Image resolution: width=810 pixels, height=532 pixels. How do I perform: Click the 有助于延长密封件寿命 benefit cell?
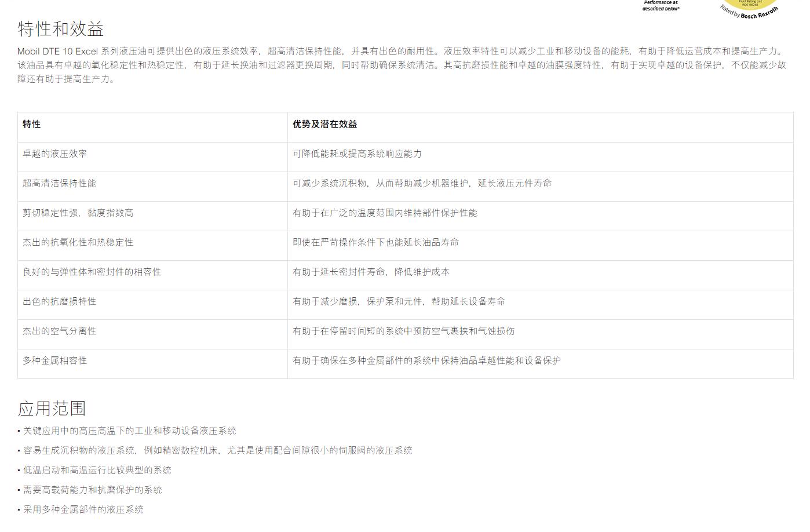(541, 275)
